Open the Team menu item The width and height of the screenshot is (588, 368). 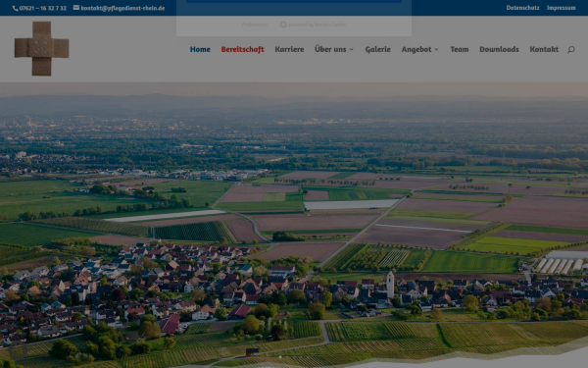(x=460, y=49)
